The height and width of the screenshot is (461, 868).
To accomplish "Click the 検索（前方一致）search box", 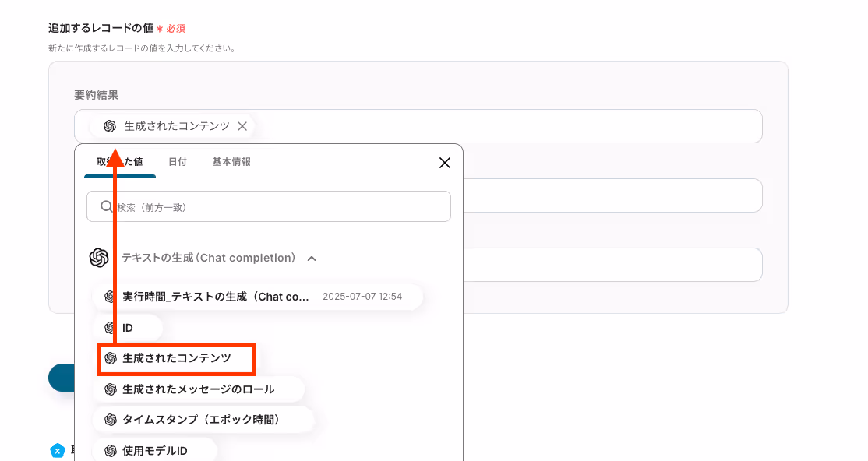I will (x=269, y=206).
